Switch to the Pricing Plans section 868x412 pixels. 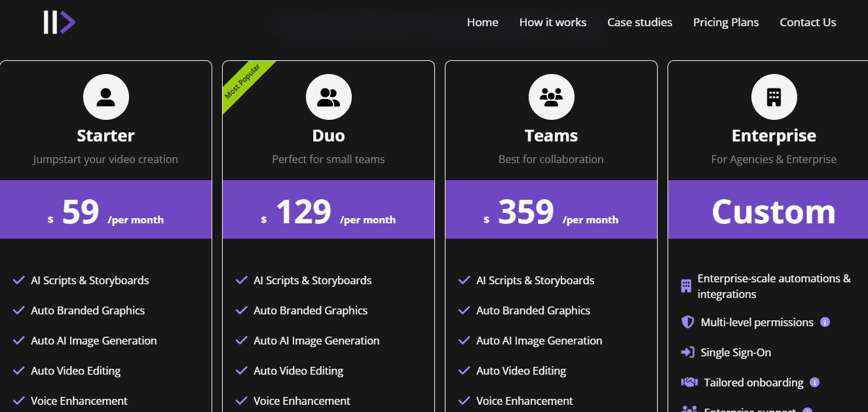click(725, 22)
